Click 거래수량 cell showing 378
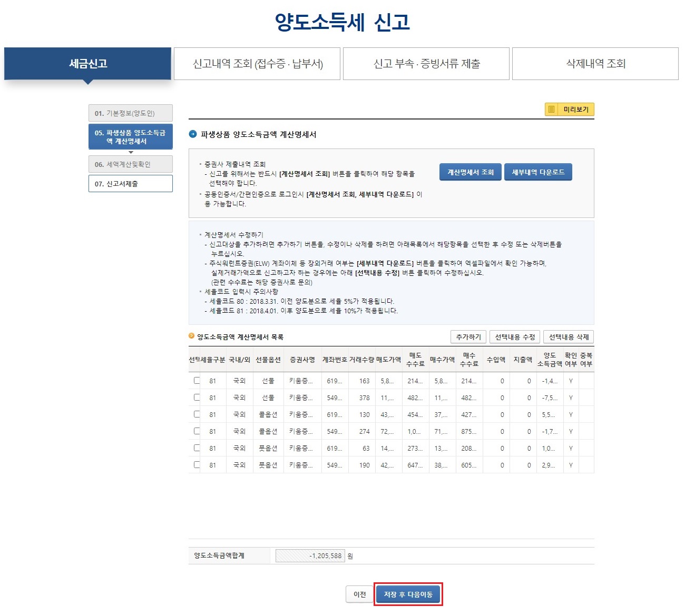 [x=362, y=398]
